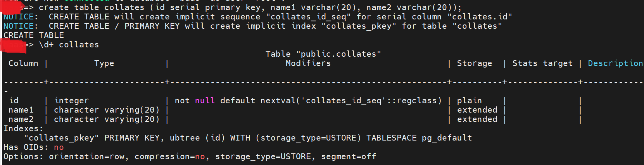Click the "\d+ collates" command
The image size is (644, 165).
[69, 45]
